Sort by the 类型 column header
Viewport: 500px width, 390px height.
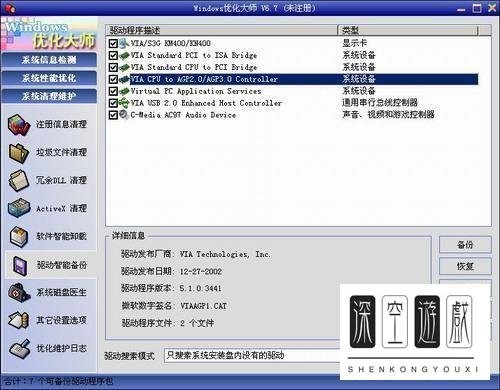pyautogui.click(x=408, y=30)
